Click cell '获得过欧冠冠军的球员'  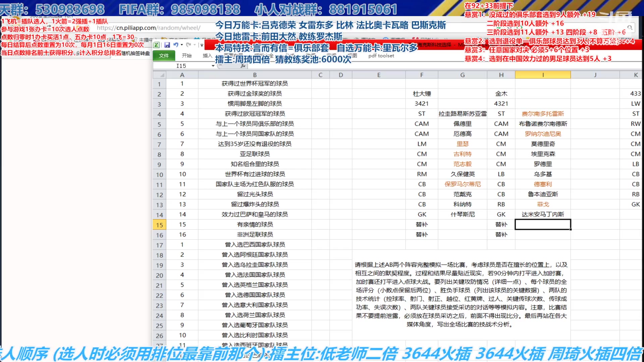[x=255, y=114]
